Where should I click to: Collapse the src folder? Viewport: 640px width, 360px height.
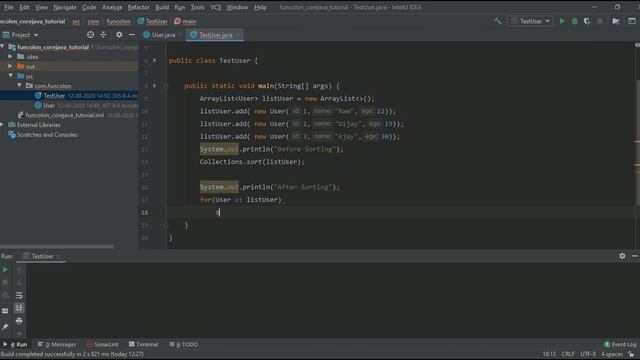[10, 76]
